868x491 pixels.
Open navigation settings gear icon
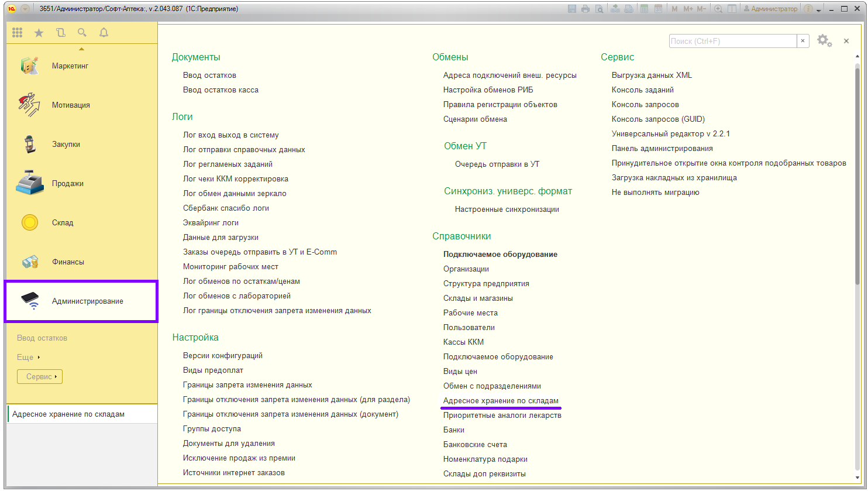pyautogui.click(x=824, y=40)
